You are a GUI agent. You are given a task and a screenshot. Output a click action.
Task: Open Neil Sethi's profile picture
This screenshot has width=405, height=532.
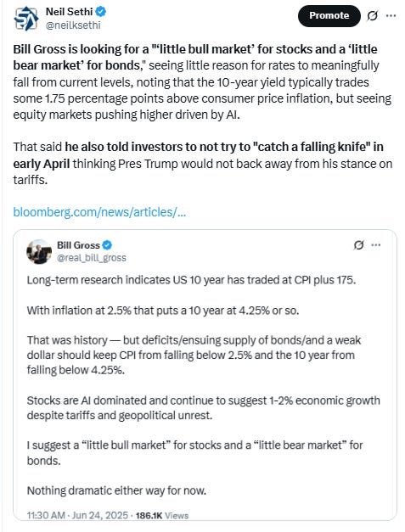pos(25,19)
